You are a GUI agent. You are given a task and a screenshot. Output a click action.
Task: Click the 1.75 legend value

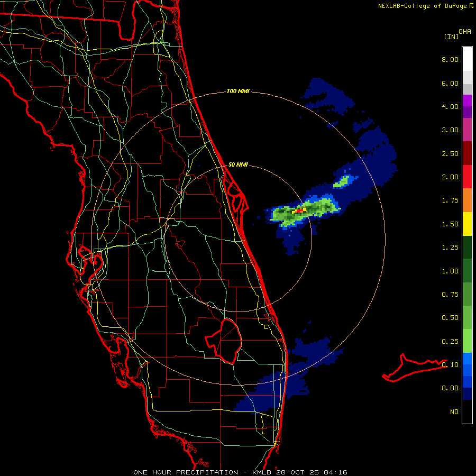[450, 200]
